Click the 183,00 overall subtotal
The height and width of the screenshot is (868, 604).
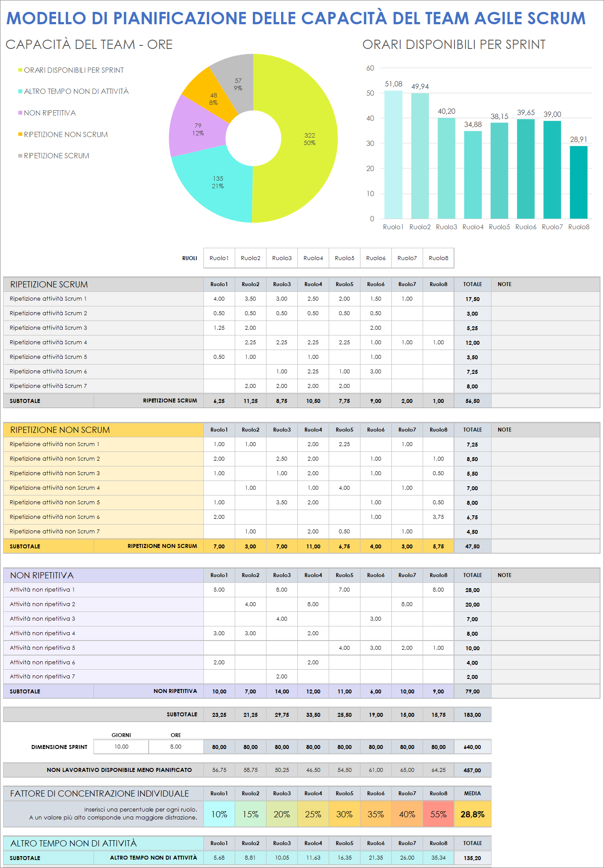(x=473, y=715)
